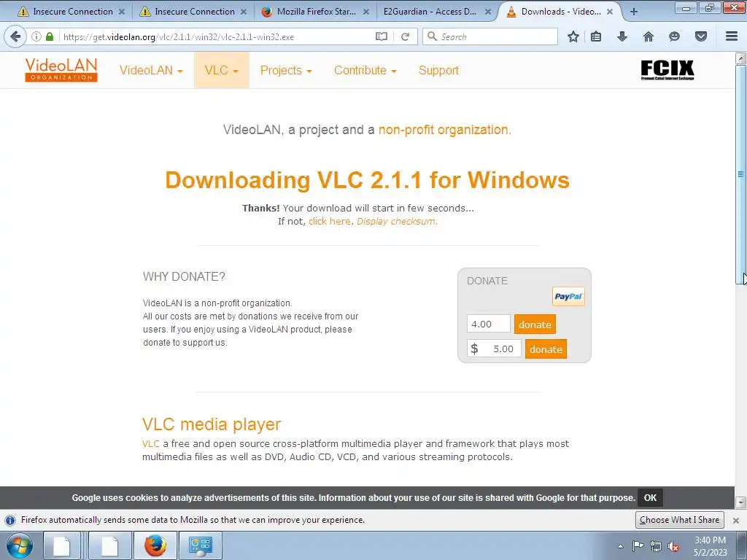Image resolution: width=747 pixels, height=560 pixels.
Task: Click donate button beside 4.00 field
Action: click(535, 324)
